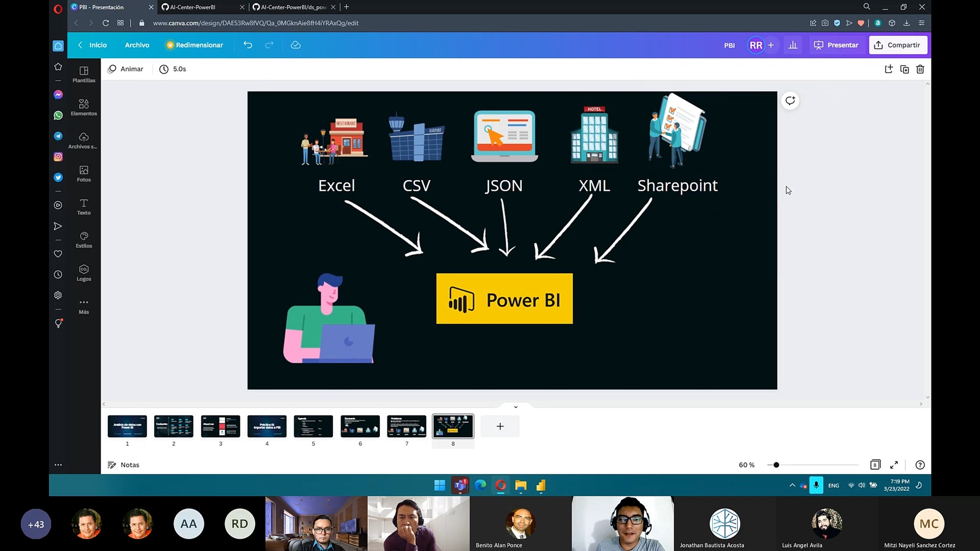This screenshot has height=551, width=980.
Task: Open Opera sidebar settings gear
Action: [x=58, y=295]
